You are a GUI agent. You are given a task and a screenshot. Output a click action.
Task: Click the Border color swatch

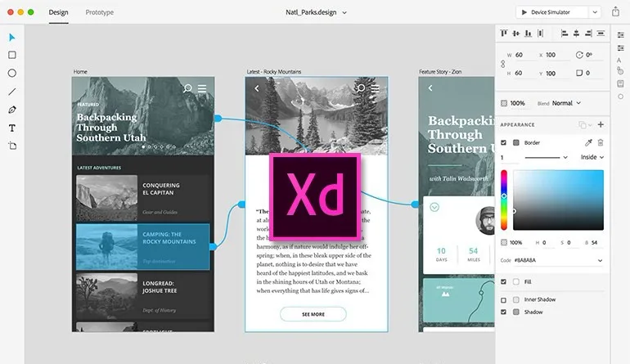[x=516, y=142]
